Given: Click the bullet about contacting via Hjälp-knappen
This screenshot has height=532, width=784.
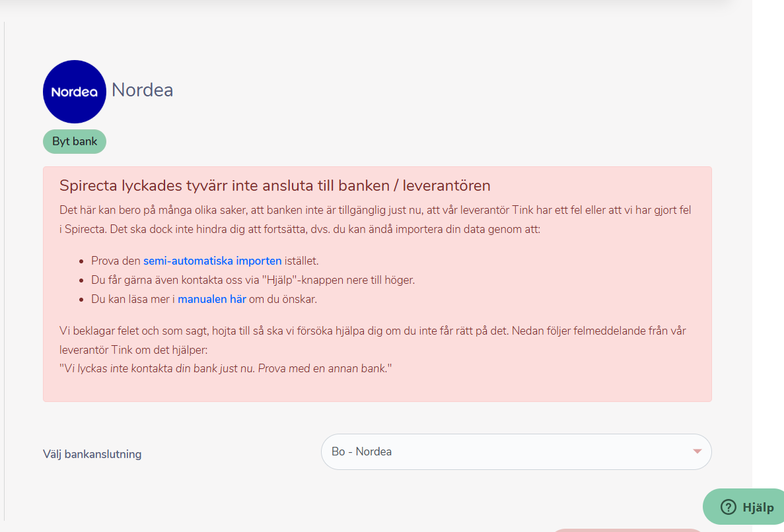Looking at the screenshot, I should pos(252,280).
